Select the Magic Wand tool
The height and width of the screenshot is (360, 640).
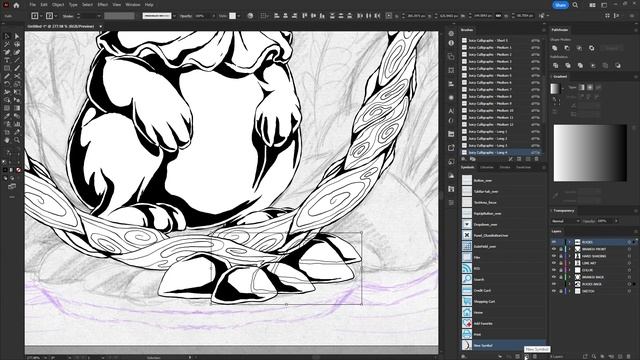(7, 44)
